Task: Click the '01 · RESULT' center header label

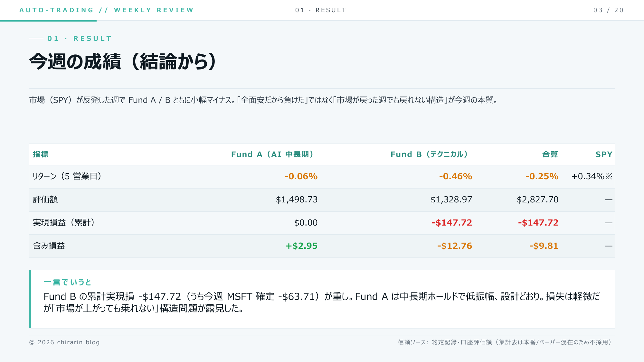Action: (321, 10)
